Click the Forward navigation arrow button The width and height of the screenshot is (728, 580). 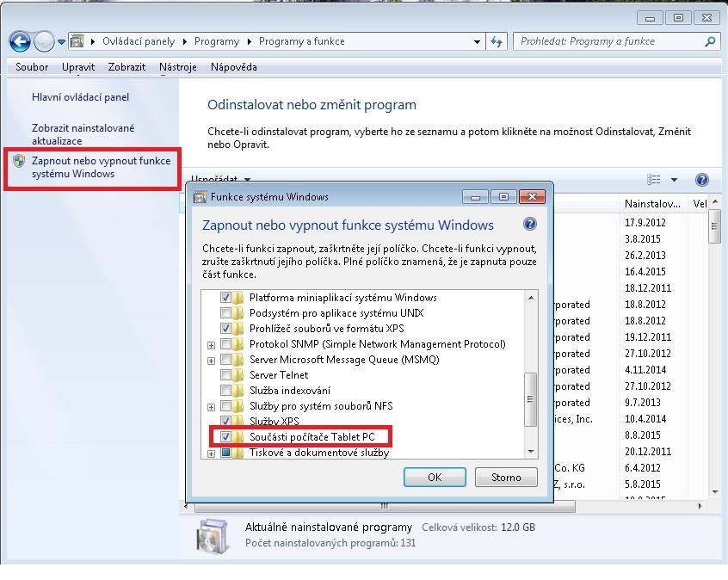pyautogui.click(x=44, y=42)
